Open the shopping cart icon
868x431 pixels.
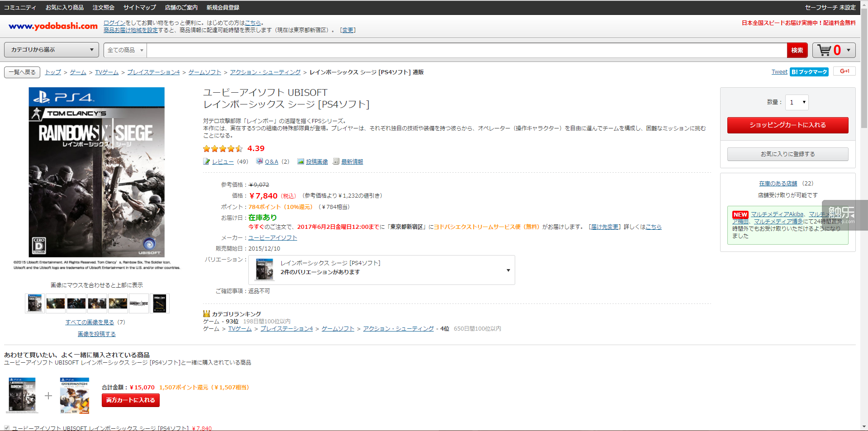[825, 50]
